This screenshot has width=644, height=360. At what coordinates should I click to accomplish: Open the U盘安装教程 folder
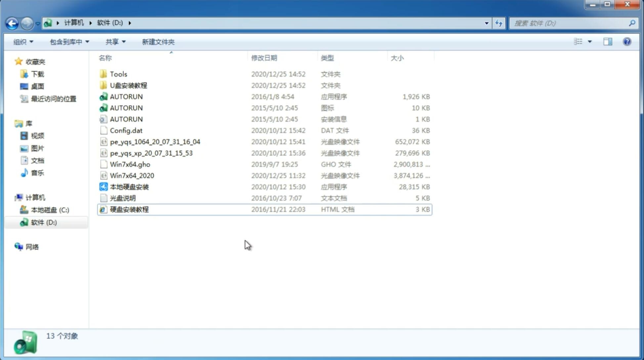[129, 85]
